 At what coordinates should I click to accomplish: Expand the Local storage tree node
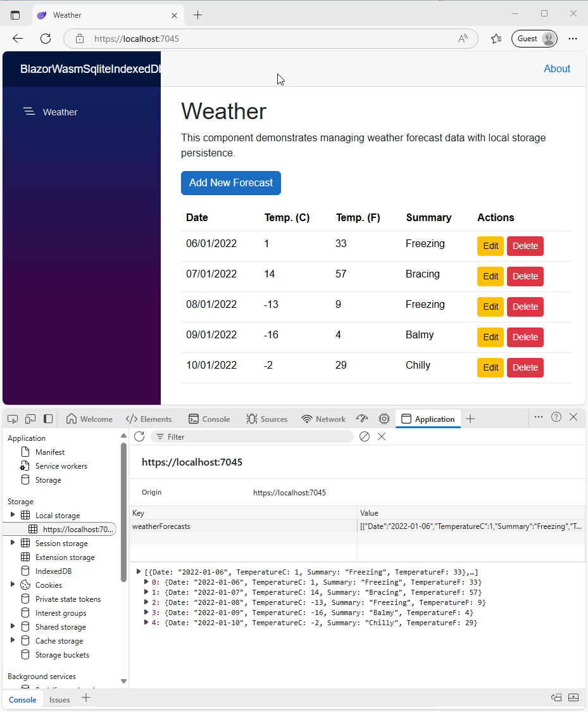pos(13,515)
